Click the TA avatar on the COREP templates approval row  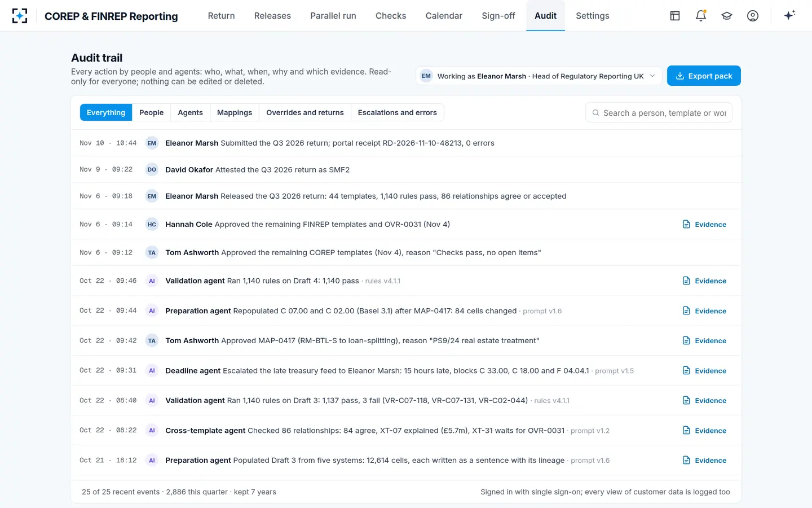[152, 253]
